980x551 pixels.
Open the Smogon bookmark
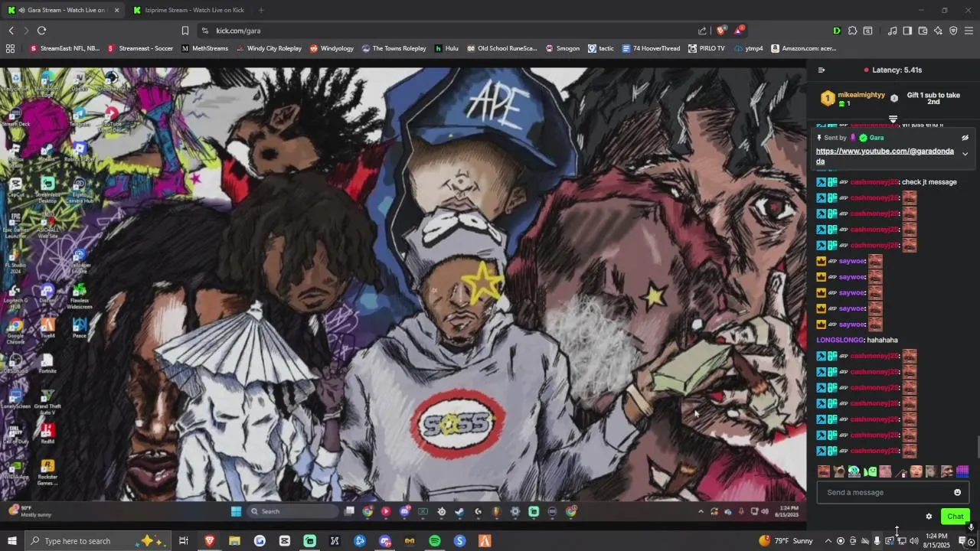click(562, 48)
